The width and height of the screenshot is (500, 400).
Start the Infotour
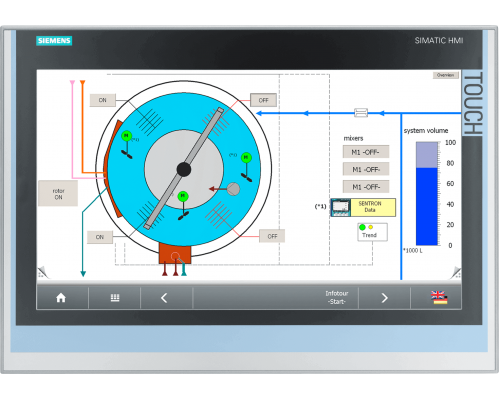coord(337,297)
